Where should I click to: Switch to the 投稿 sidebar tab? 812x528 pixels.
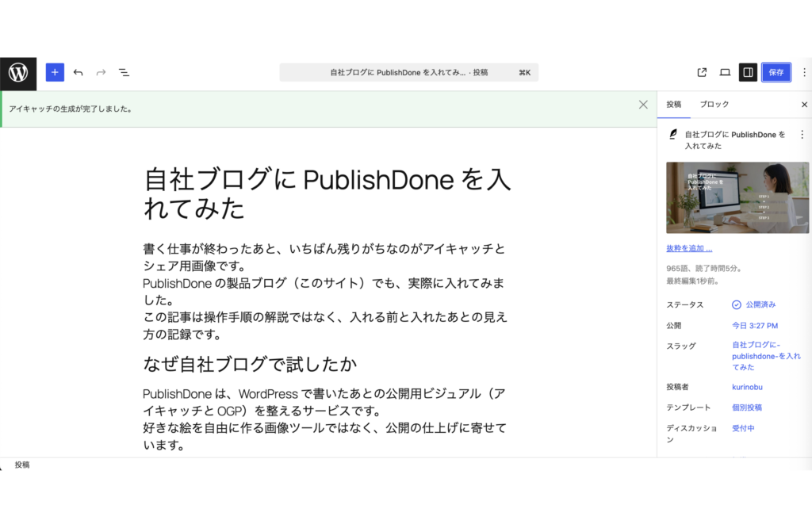[x=674, y=104]
